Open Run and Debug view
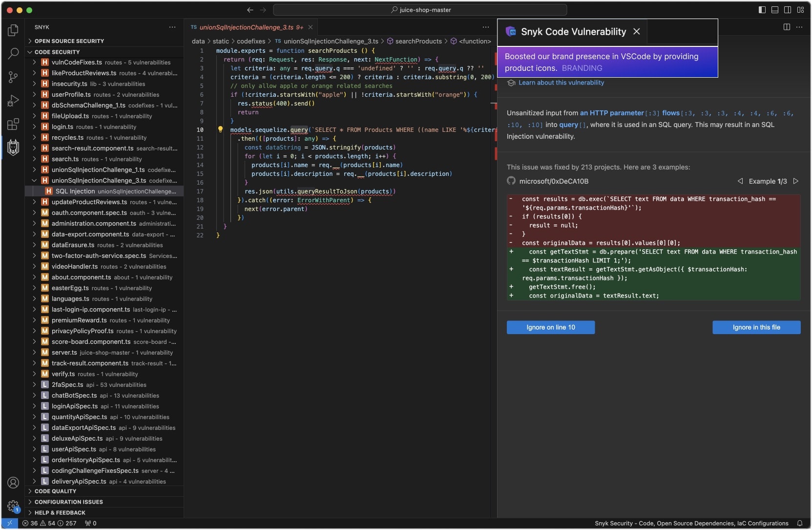Image resolution: width=812 pixels, height=530 pixels. click(13, 101)
